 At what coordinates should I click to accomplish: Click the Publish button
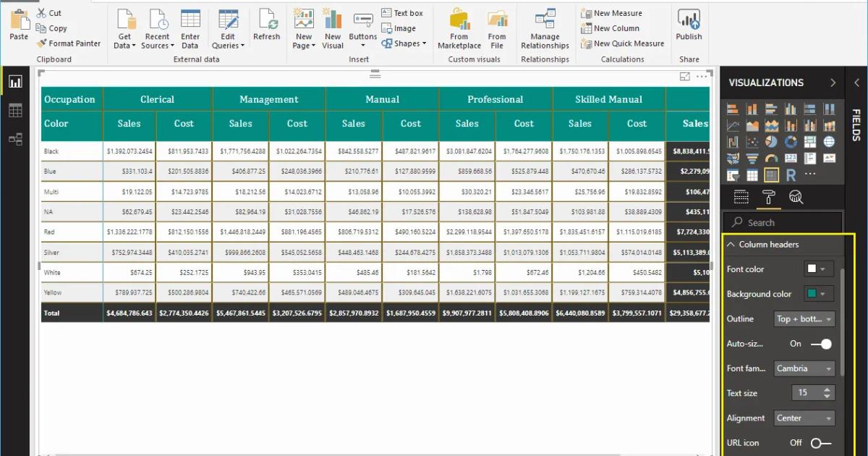689,25
